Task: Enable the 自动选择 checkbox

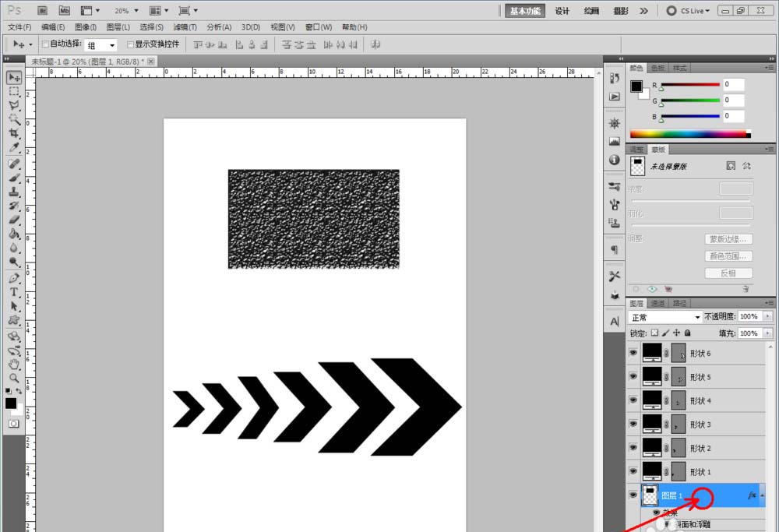Action: pyautogui.click(x=45, y=44)
